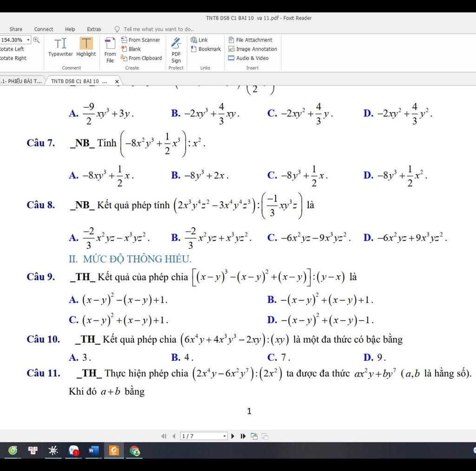Image resolution: width=476 pixels, height=471 pixels.
Task: Click the "Câu 8." question label
Action: click(41, 205)
